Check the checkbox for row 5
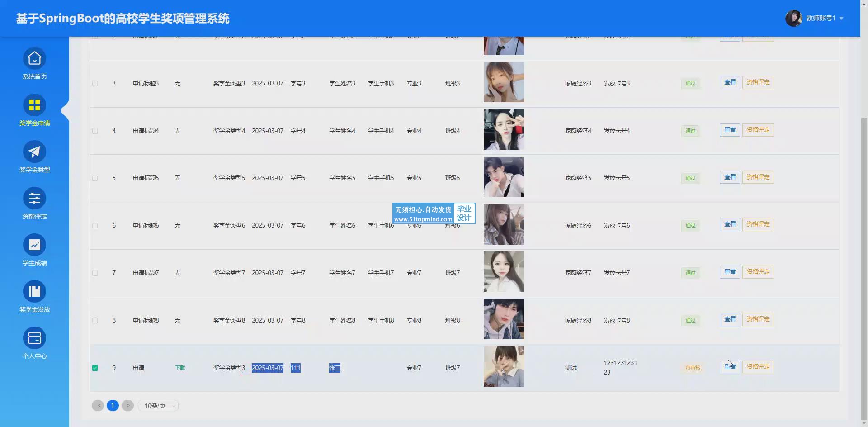 (x=95, y=178)
